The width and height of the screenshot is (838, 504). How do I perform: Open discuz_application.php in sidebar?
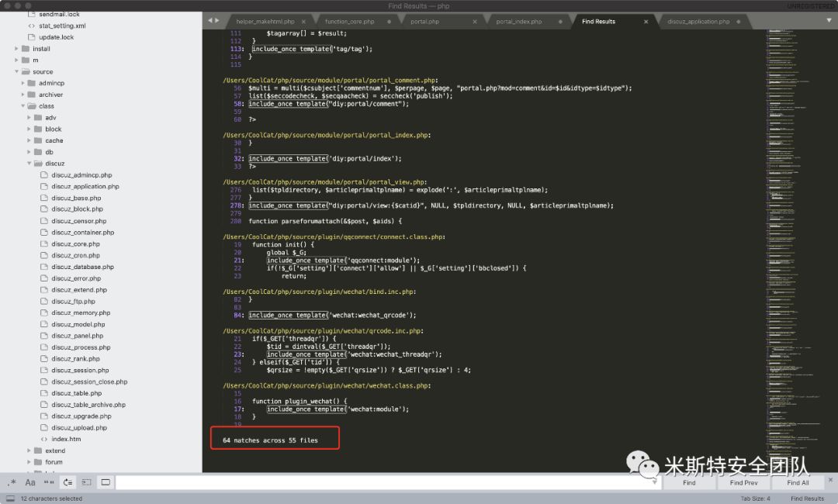click(85, 186)
